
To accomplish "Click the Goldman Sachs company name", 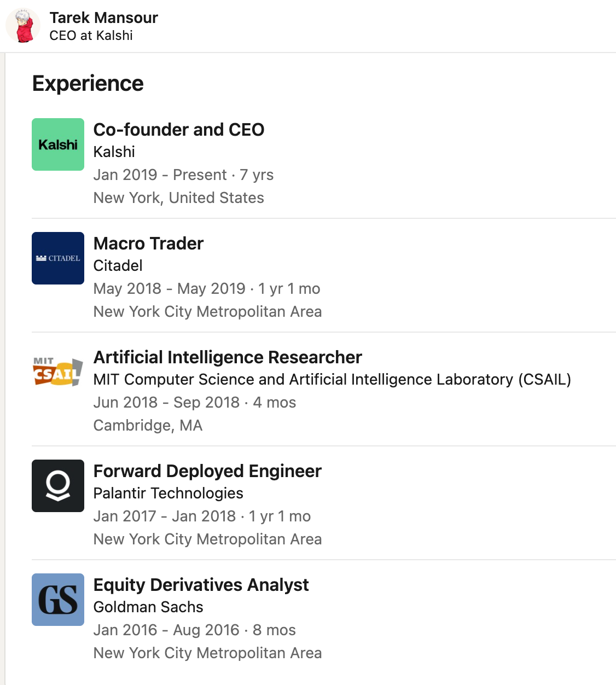I will (148, 607).
